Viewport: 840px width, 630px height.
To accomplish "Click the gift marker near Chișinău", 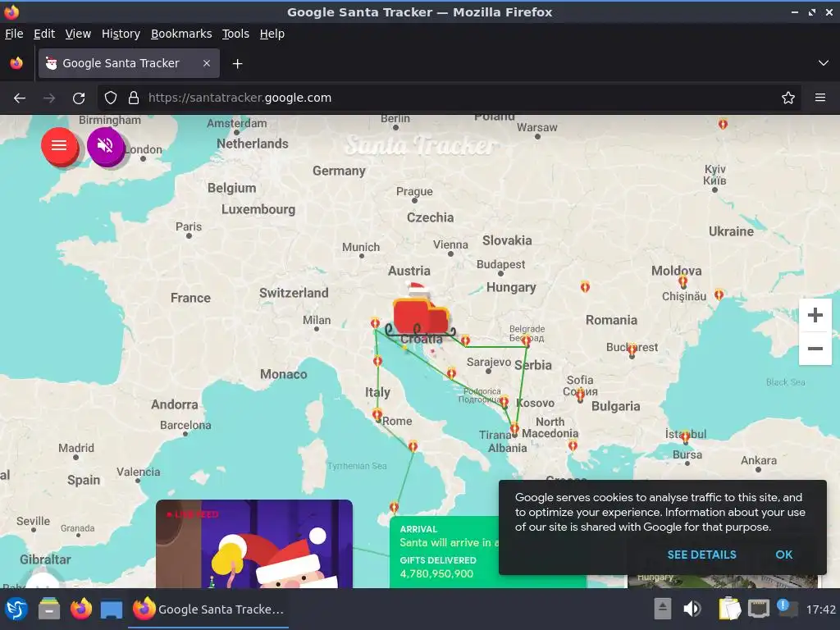I will (683, 281).
